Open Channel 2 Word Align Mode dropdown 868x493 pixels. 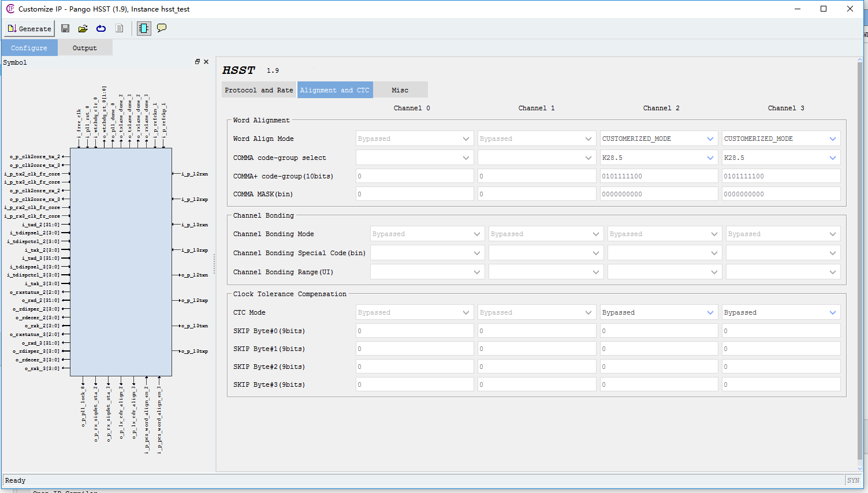[x=659, y=139]
